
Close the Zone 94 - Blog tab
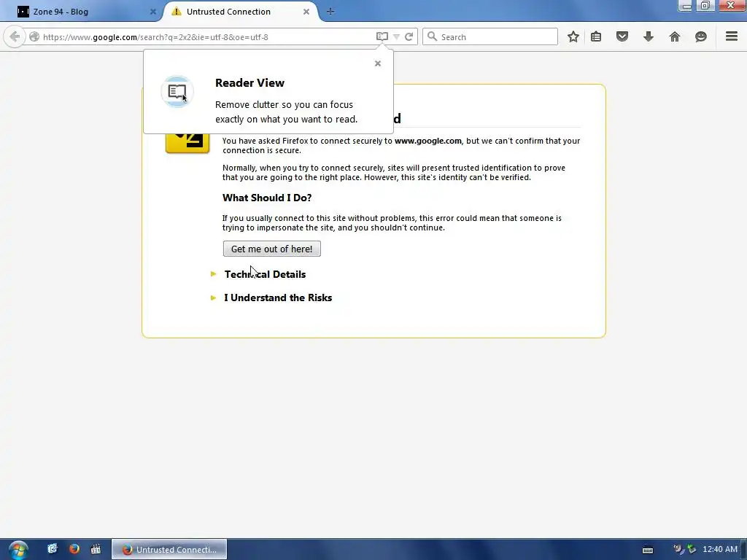153,12
